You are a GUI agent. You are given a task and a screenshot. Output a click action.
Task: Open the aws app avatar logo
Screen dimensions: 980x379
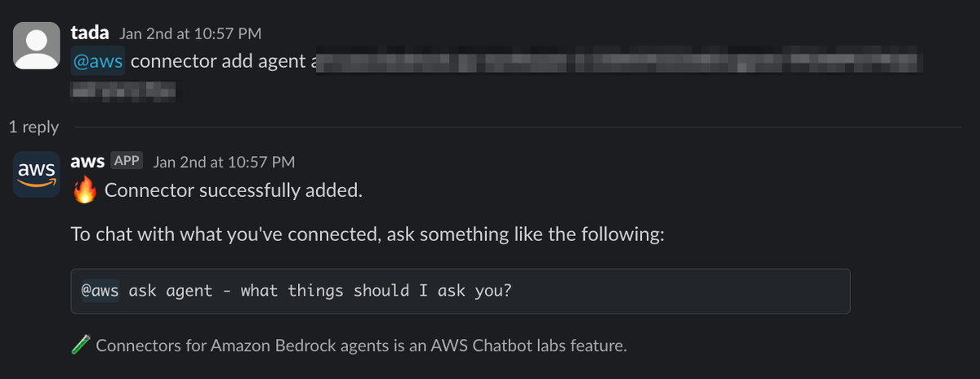click(x=37, y=174)
